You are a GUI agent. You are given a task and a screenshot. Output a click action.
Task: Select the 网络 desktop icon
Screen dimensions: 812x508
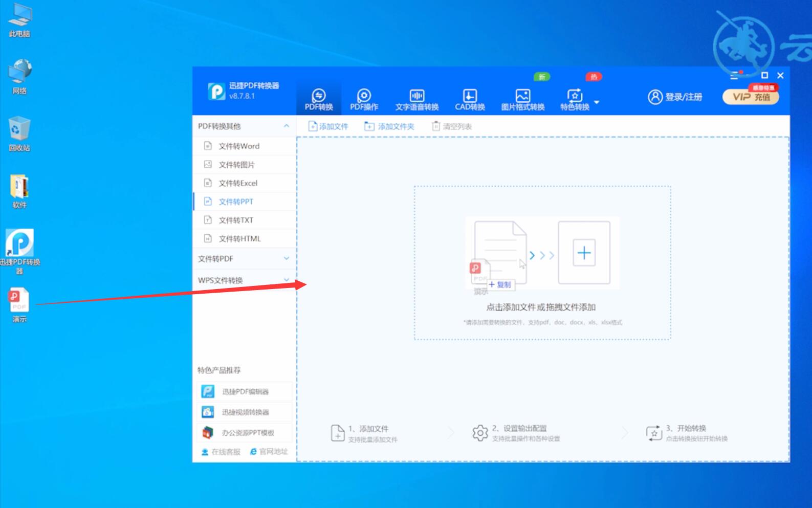coord(19,77)
